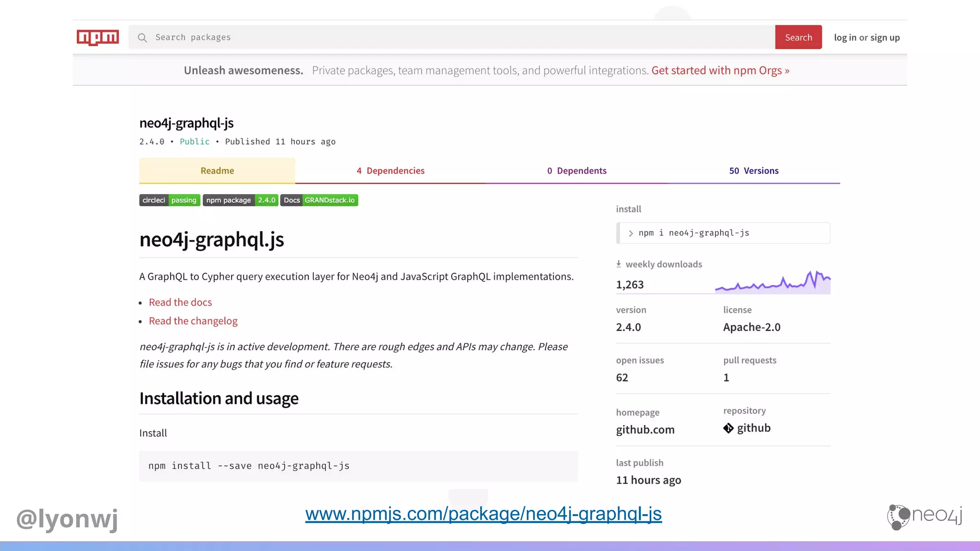Open log in or sign up
This screenshot has height=551, width=980.
pos(867,37)
